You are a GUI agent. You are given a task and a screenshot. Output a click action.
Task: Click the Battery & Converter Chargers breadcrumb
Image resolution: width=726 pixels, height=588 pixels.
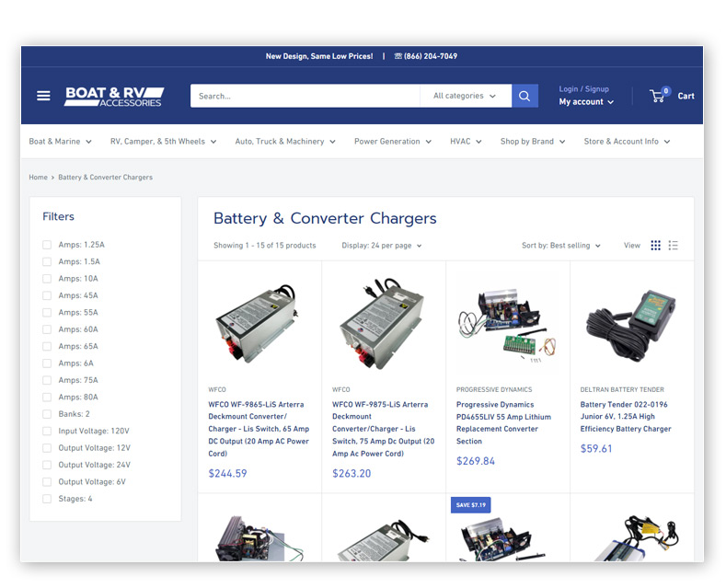[105, 178]
